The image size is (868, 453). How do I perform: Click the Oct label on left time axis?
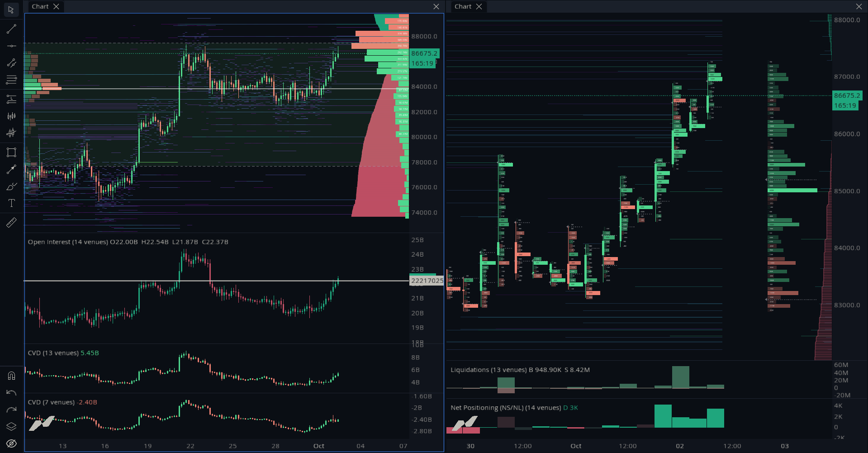click(319, 446)
